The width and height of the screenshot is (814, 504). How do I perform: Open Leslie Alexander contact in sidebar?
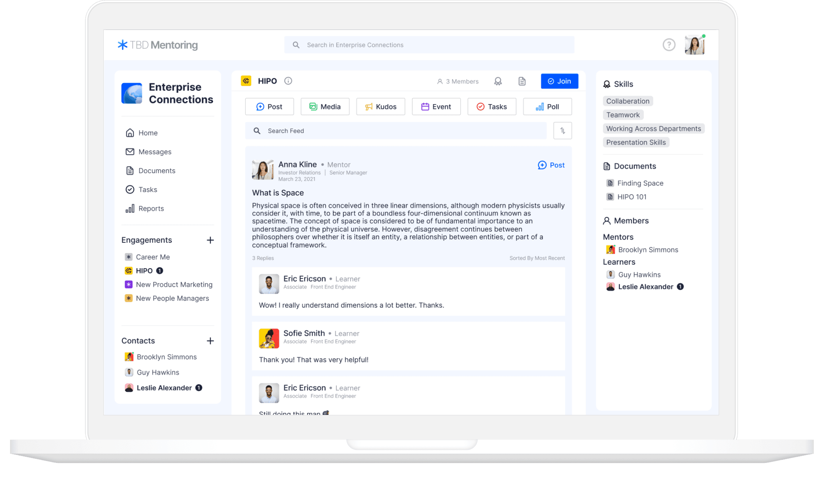click(x=163, y=388)
